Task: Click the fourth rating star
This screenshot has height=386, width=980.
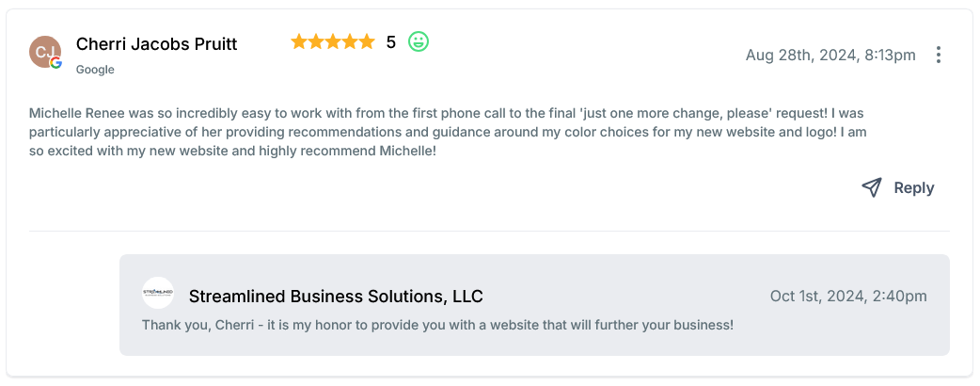Action: 349,41
